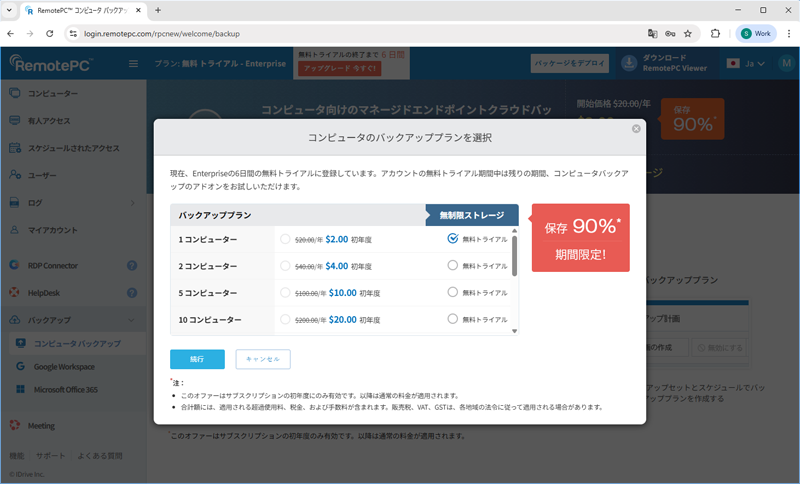The height and width of the screenshot is (484, 800).
Task: Open コンピューター in the sidebar
Action: (x=53, y=93)
